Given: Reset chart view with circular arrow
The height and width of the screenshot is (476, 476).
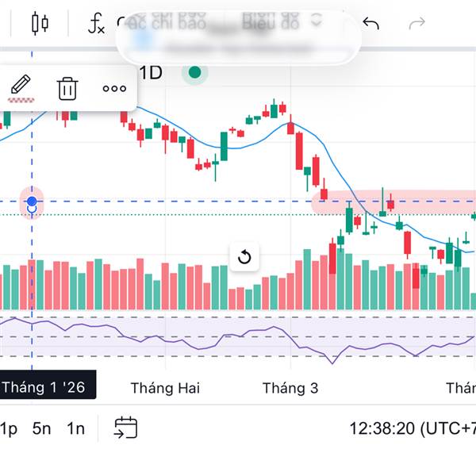Looking at the screenshot, I should click(x=244, y=256).
